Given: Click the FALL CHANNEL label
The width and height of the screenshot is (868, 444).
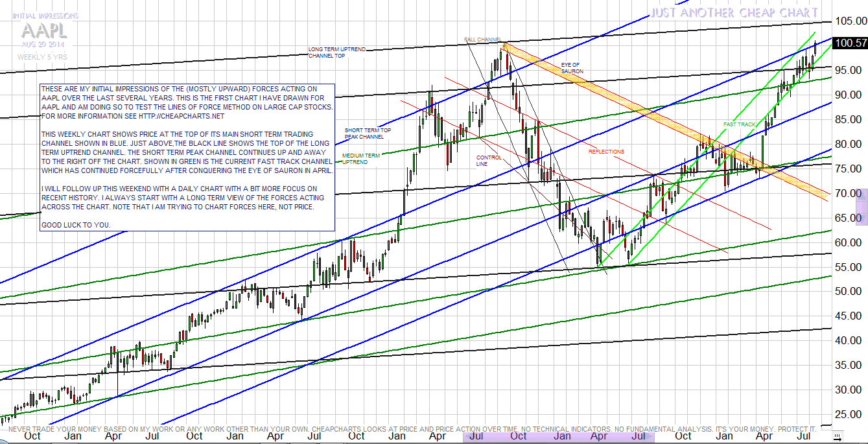Looking at the screenshot, I should (482, 40).
